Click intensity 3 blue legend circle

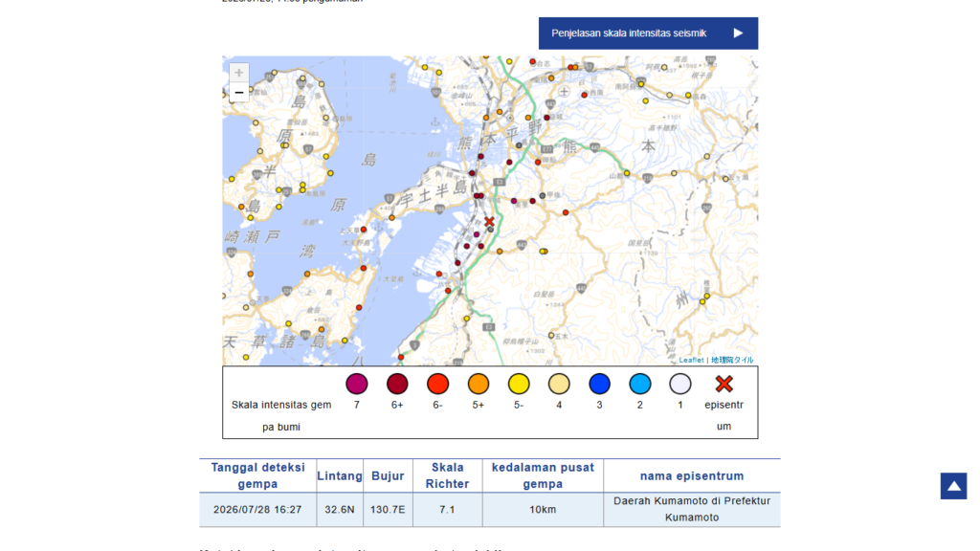(x=599, y=384)
